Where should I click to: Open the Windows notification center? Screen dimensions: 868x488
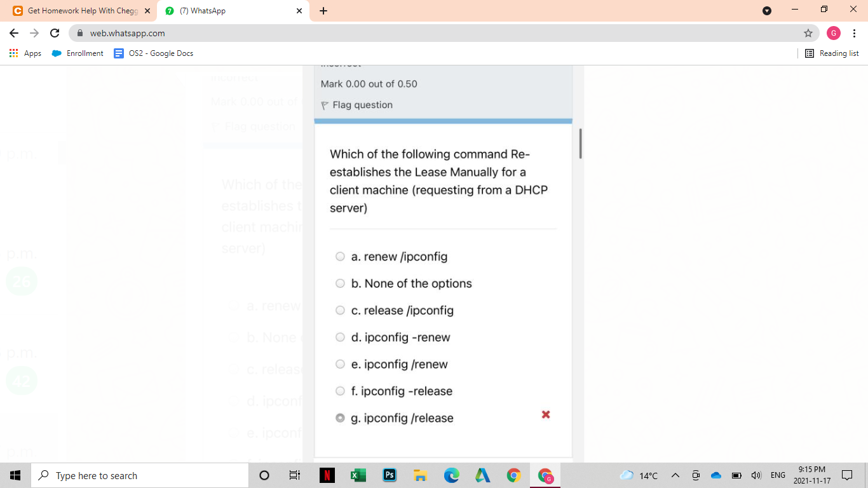coord(847,475)
